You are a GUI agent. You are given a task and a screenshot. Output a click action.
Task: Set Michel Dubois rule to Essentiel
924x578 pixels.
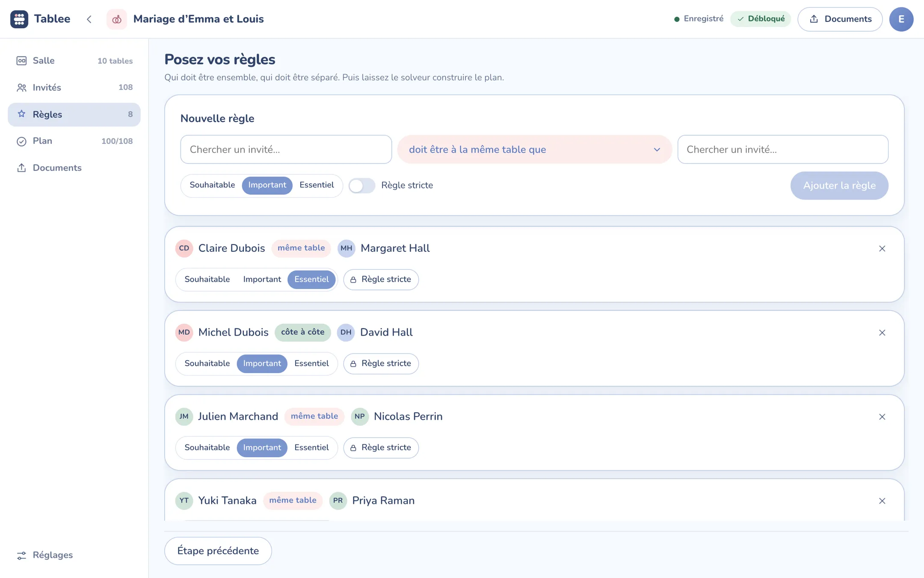point(311,363)
